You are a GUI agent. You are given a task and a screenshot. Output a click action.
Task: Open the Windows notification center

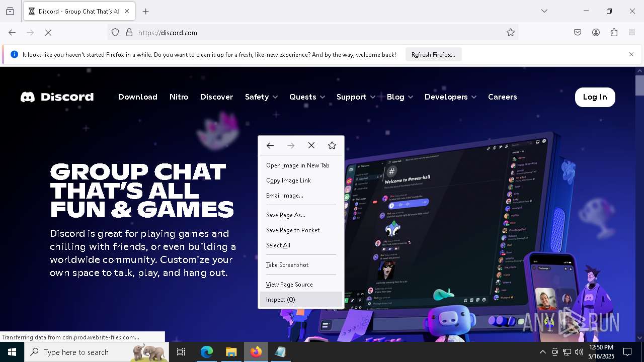(627, 352)
